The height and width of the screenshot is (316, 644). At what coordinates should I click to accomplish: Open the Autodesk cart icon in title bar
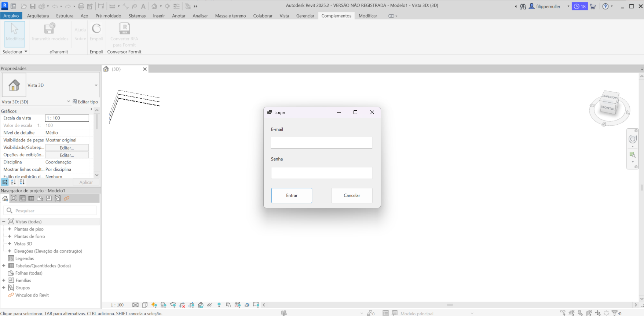pos(593,6)
